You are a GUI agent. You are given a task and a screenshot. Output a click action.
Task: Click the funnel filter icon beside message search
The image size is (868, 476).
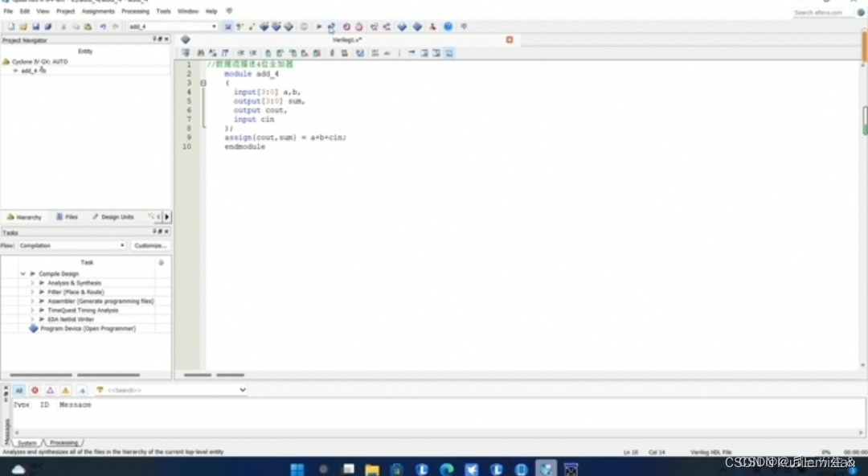click(x=100, y=390)
